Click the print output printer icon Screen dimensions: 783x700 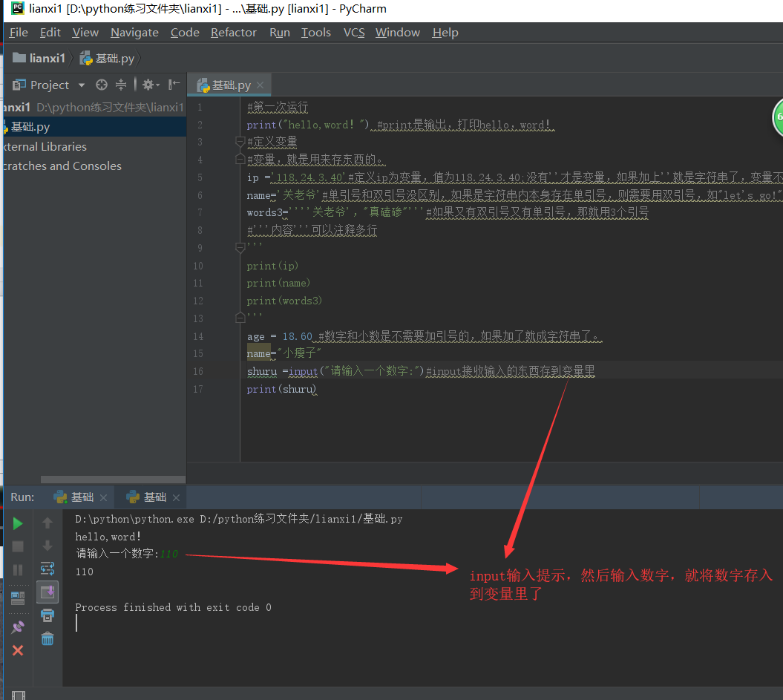(x=47, y=615)
